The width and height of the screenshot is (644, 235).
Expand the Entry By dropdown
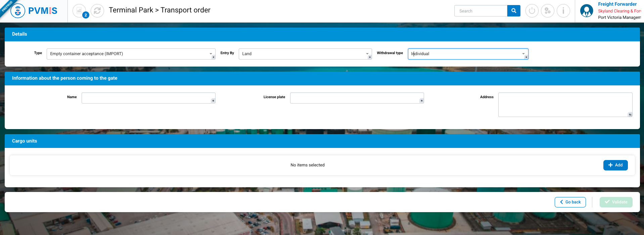point(305,54)
